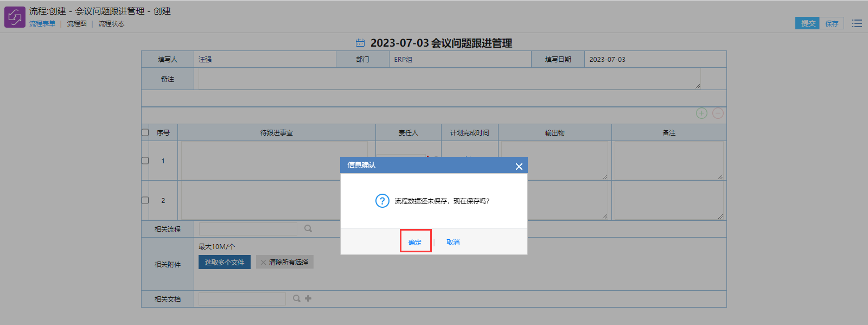This screenshot has width=868, height=325.
Task: Click the search icon beside 相关流程 field
Action: click(308, 229)
